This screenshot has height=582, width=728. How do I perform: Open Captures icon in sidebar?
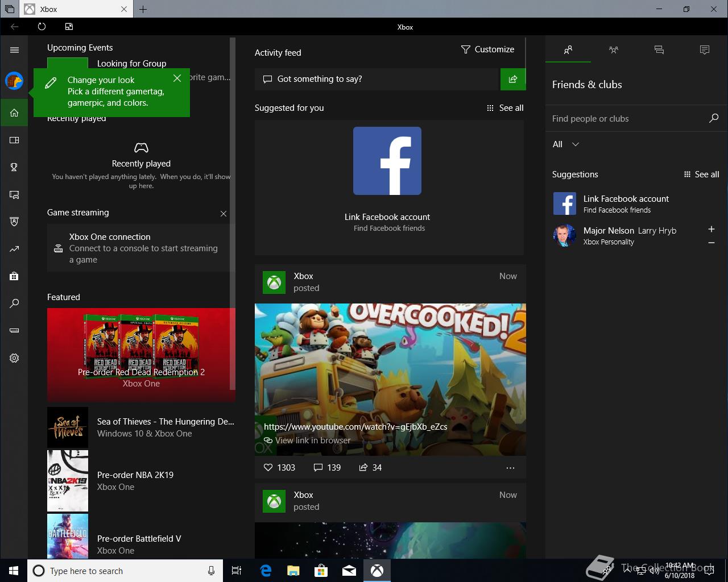[x=14, y=194]
